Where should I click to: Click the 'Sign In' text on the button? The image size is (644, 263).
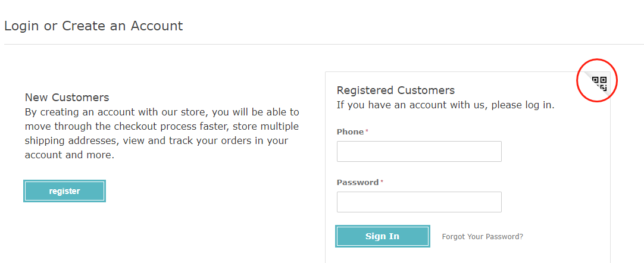click(x=382, y=236)
